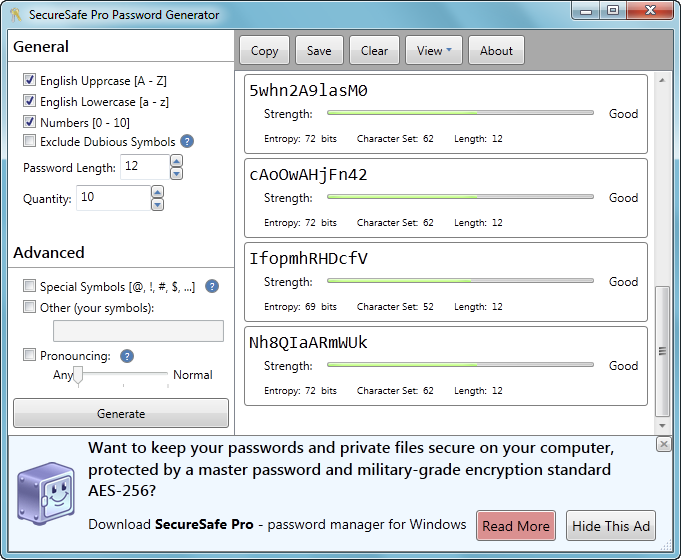Click 'Character Set: 52' text
Image resolution: width=681 pixels, height=560 pixels.
click(395, 307)
